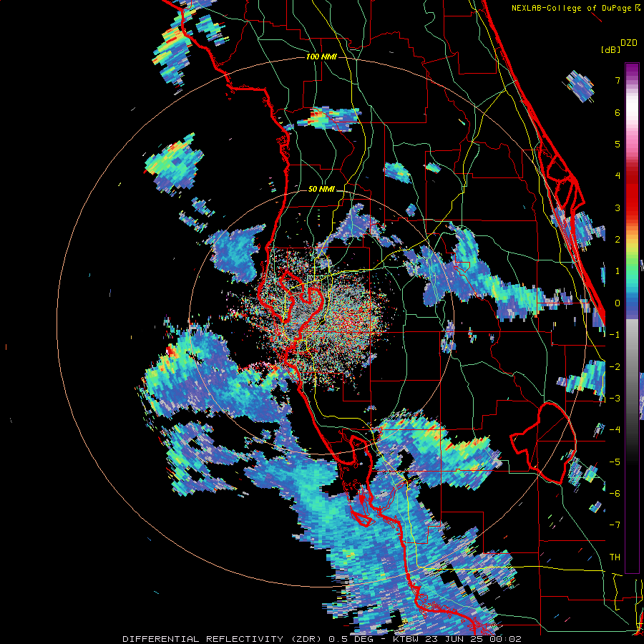Click the -4 value on color scale
Screen dimensions: 644x644
pos(615,430)
